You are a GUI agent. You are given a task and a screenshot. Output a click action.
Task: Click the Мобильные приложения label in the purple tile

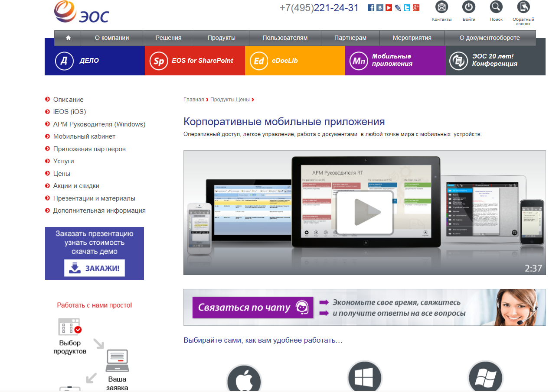tap(392, 60)
